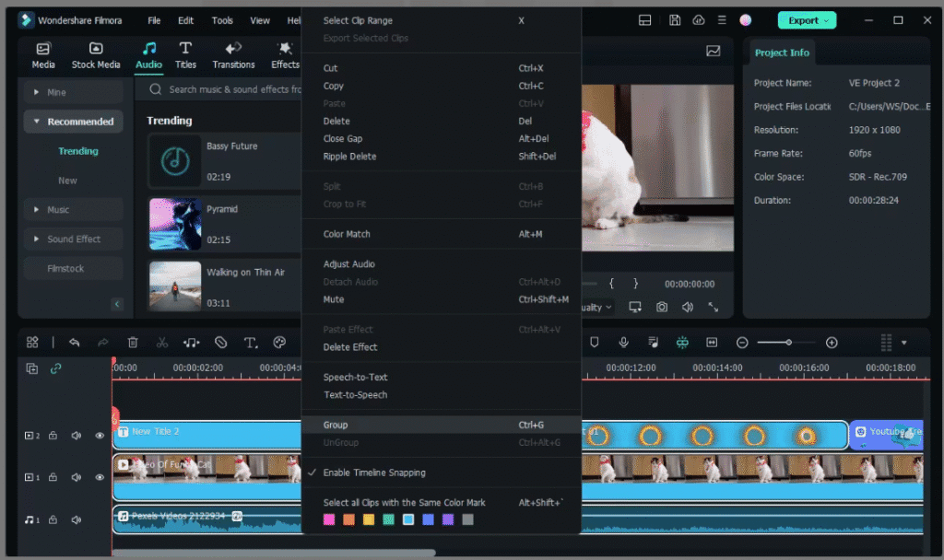Image resolution: width=944 pixels, height=560 pixels.
Task: Open the Stock Media tab
Action: (x=96, y=55)
